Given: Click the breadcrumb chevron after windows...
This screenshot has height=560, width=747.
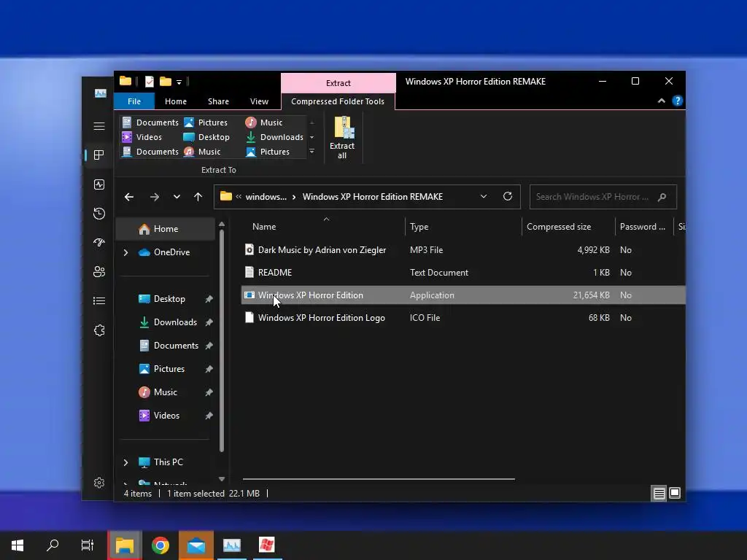Looking at the screenshot, I should coord(294,197).
